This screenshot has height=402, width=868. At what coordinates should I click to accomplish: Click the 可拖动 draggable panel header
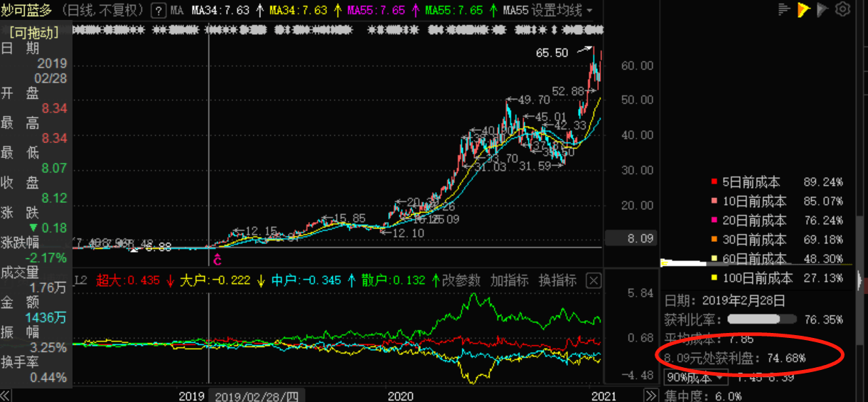click(34, 32)
